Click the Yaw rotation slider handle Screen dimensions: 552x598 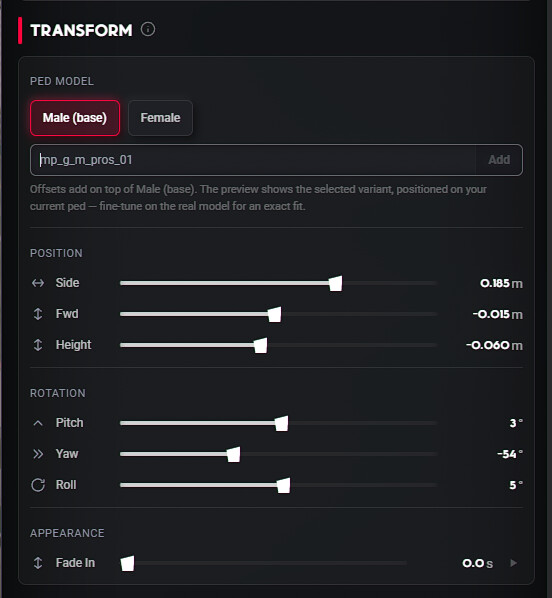pos(233,455)
